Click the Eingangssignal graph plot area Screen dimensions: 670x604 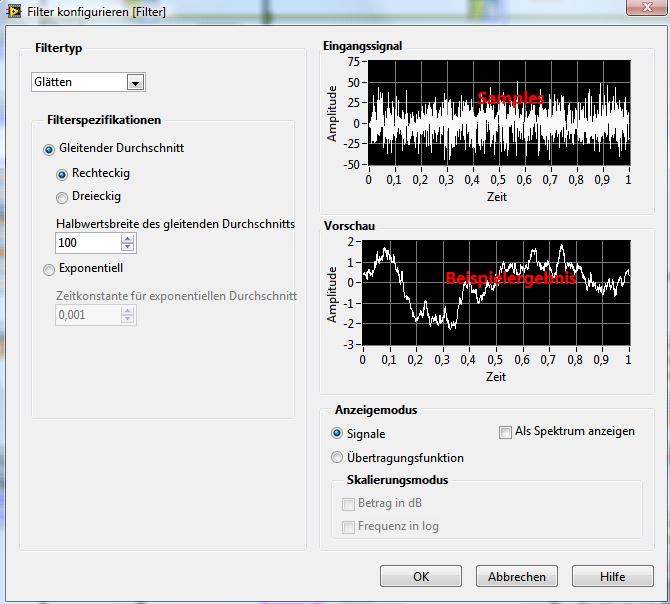499,112
